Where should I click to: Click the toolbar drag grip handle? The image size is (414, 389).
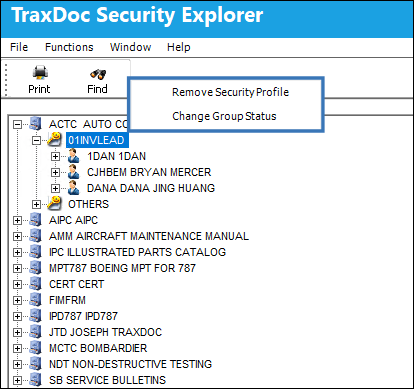6,79
